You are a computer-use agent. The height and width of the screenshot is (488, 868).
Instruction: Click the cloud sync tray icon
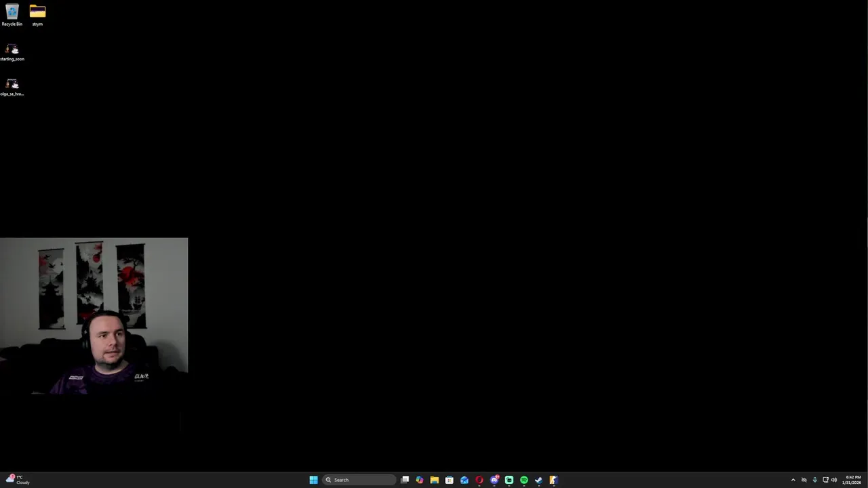pos(804,480)
